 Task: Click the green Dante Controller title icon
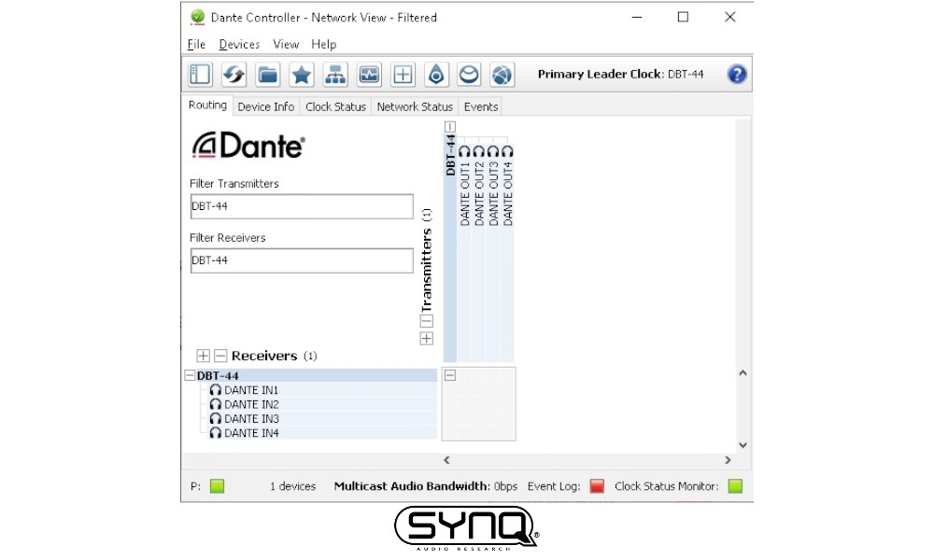point(197,17)
